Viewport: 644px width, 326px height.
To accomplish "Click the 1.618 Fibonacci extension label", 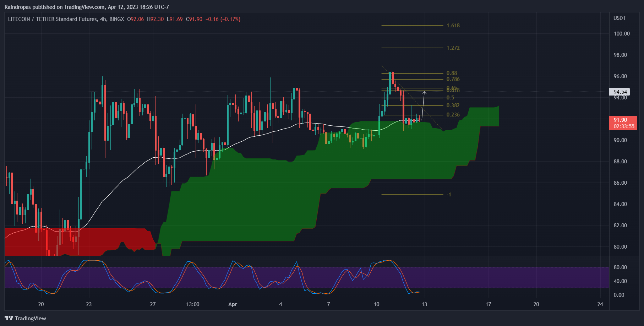I will click(x=453, y=26).
